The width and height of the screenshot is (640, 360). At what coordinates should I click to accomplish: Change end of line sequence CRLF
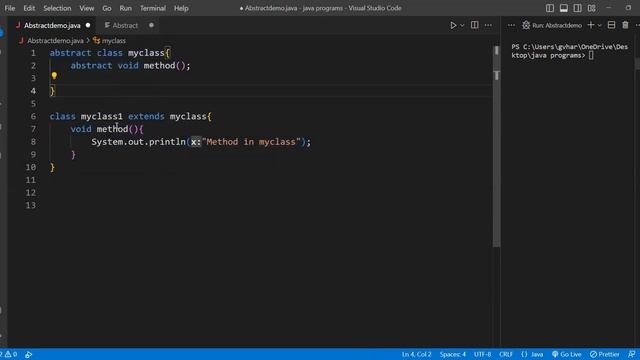(505, 354)
